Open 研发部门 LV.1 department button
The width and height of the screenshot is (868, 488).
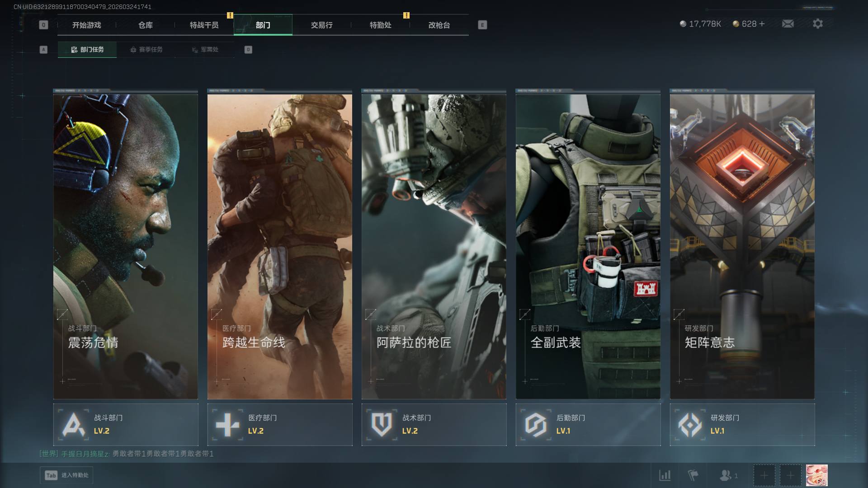pyautogui.click(x=742, y=424)
